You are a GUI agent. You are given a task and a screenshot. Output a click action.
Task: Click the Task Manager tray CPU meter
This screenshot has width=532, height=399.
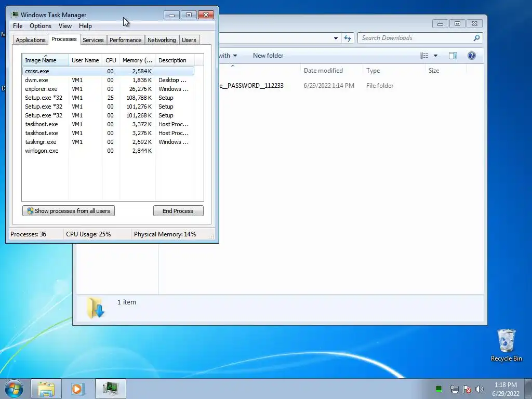coord(438,389)
